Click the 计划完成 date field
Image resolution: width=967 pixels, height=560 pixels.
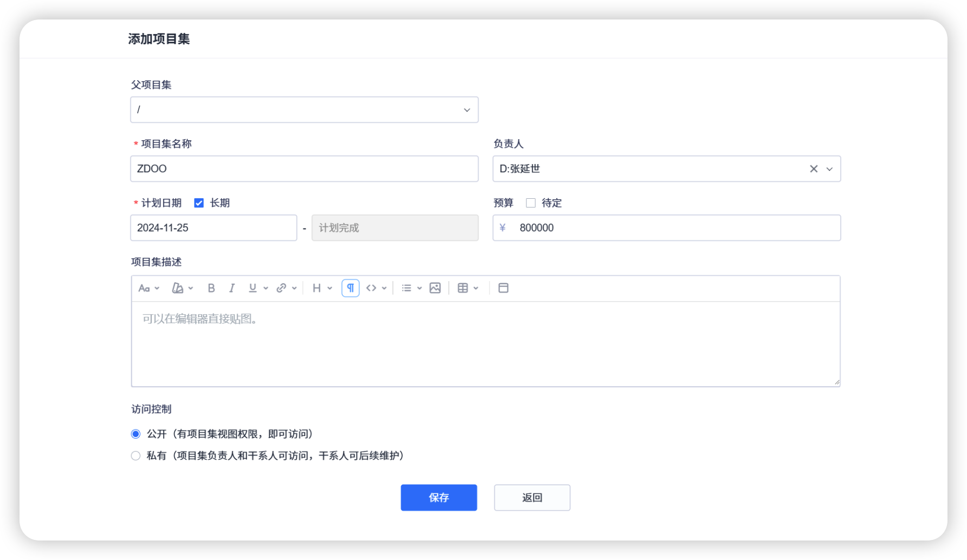395,228
